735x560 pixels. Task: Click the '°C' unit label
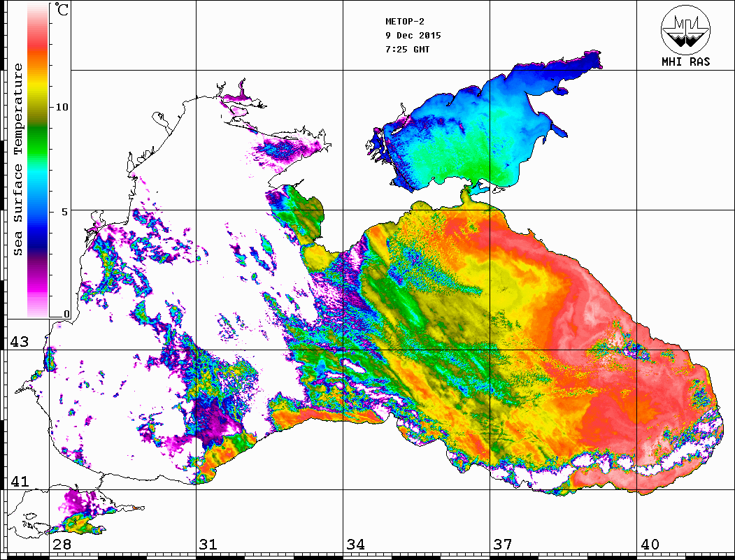pyautogui.click(x=61, y=9)
